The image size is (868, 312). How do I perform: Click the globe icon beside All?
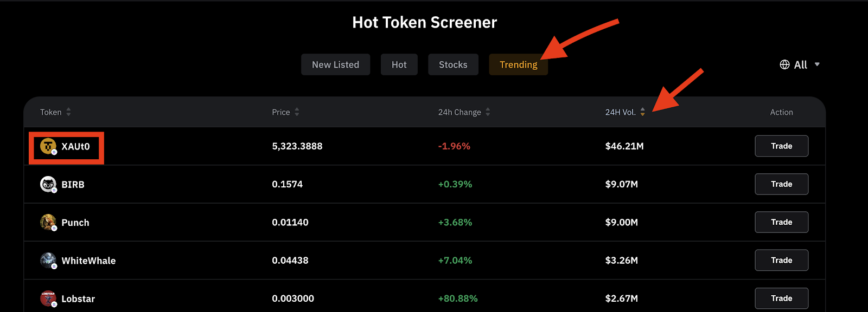click(x=784, y=64)
